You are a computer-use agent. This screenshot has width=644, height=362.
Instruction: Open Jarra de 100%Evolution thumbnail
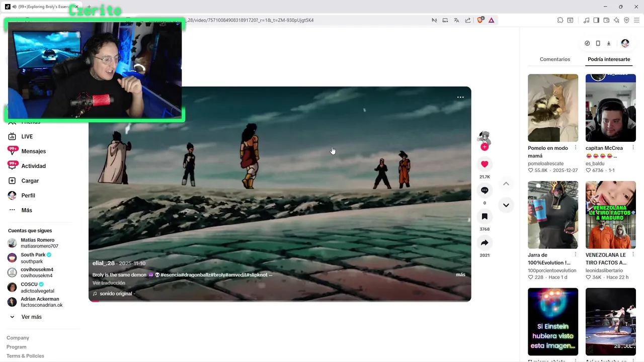click(553, 215)
